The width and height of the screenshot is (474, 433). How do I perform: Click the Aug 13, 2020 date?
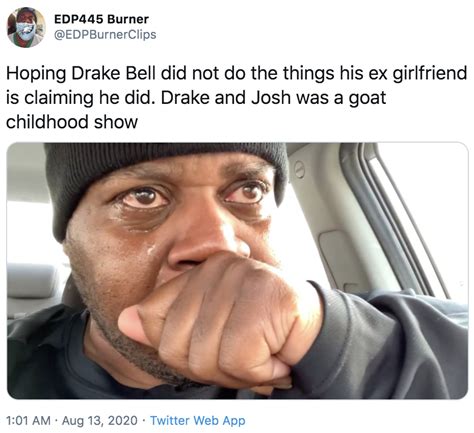pyautogui.click(x=100, y=421)
